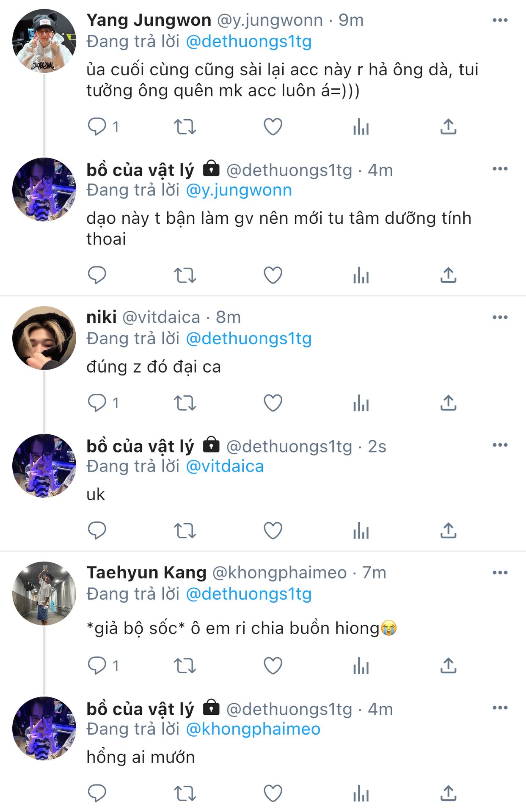The width and height of the screenshot is (526, 812).
Task: Share Taehyun Kang's tweet
Action: pos(448,665)
